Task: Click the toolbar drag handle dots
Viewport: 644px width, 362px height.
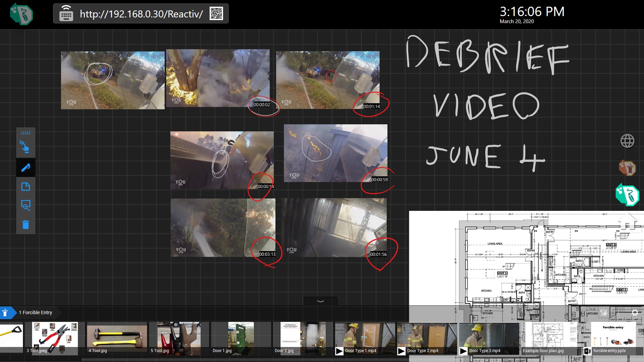Action: point(25,133)
